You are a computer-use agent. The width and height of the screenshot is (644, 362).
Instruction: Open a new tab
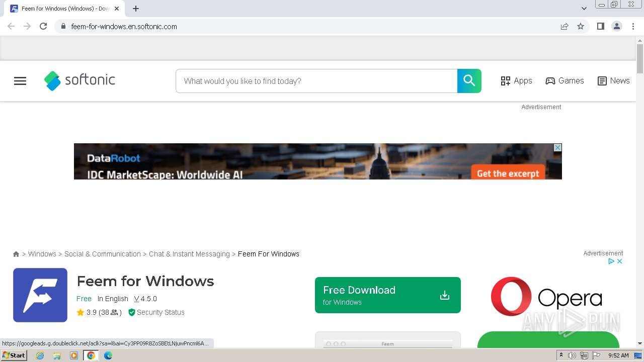(x=136, y=9)
